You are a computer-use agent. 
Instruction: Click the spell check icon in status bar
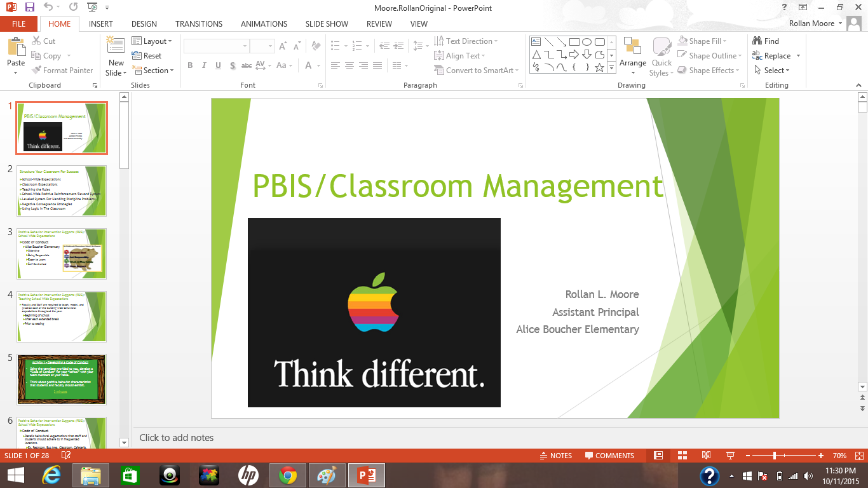pyautogui.click(x=66, y=456)
